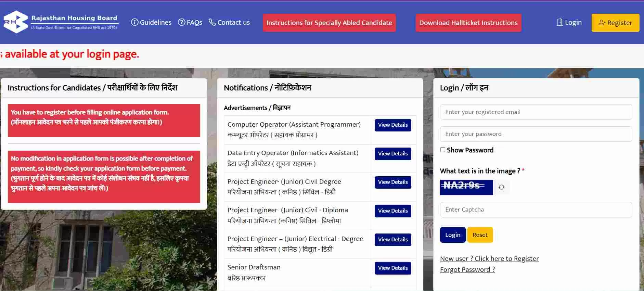The width and height of the screenshot is (644, 291).
Task: Select 'Computer Operator (Assistant Programmer)' text
Action: [294, 124]
